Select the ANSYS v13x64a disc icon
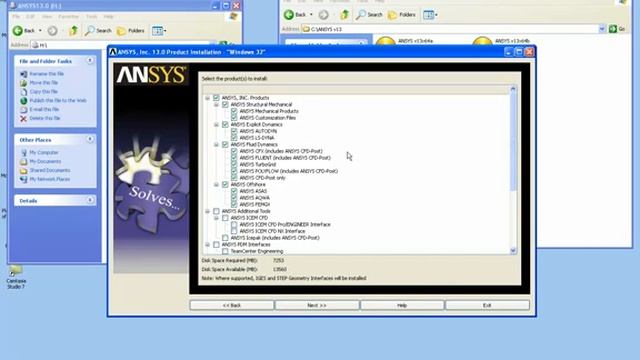 (385, 41)
